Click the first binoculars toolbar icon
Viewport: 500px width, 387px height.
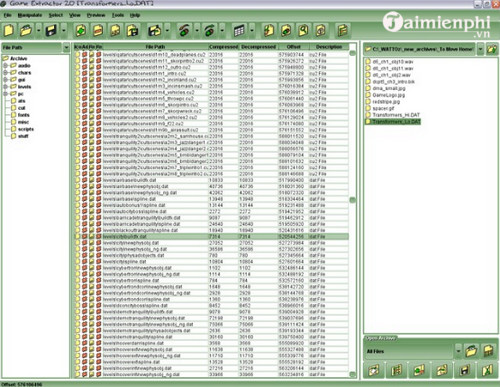point(184,30)
